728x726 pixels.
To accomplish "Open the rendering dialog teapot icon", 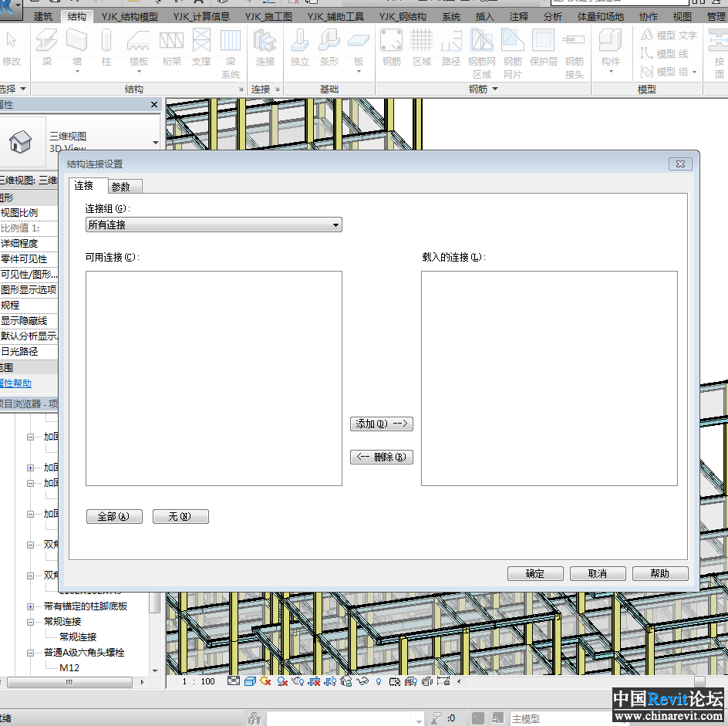I will point(298,681).
